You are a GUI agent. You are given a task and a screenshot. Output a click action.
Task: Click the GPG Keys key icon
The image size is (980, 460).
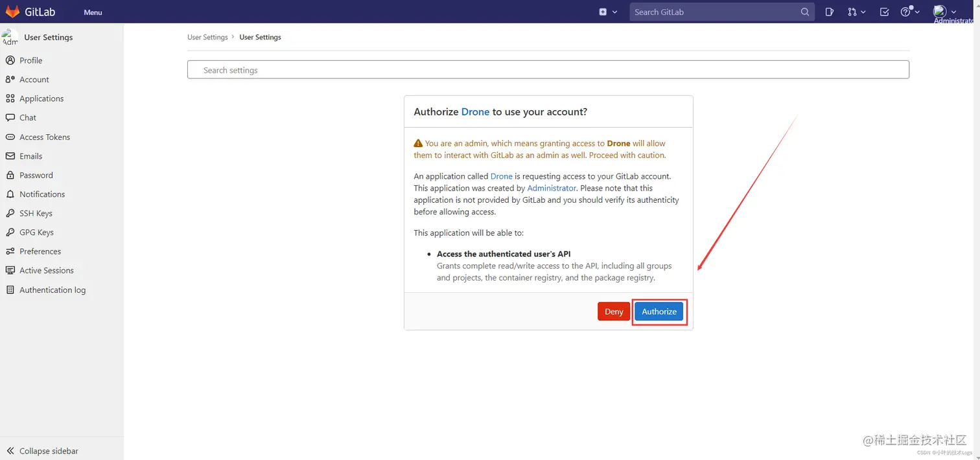click(10, 232)
